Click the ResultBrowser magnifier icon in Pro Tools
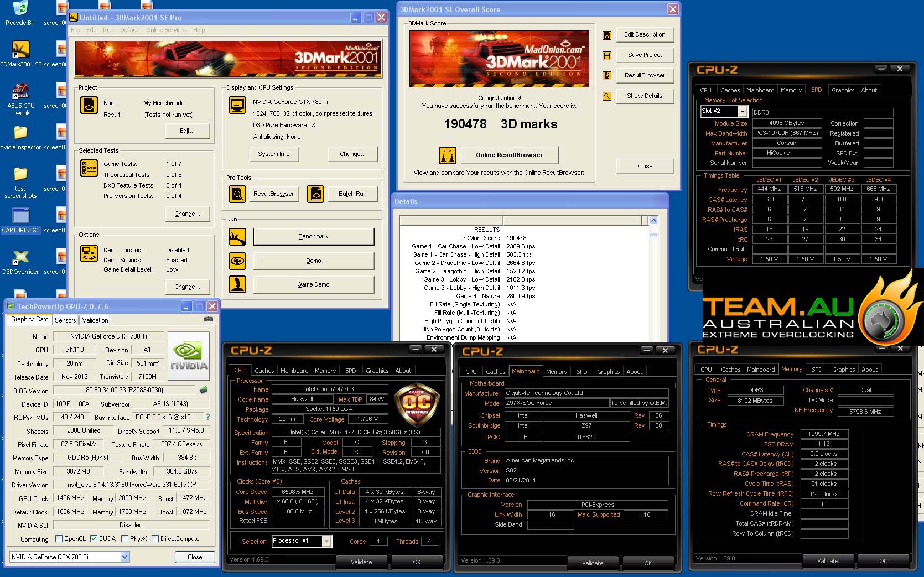 [x=237, y=194]
